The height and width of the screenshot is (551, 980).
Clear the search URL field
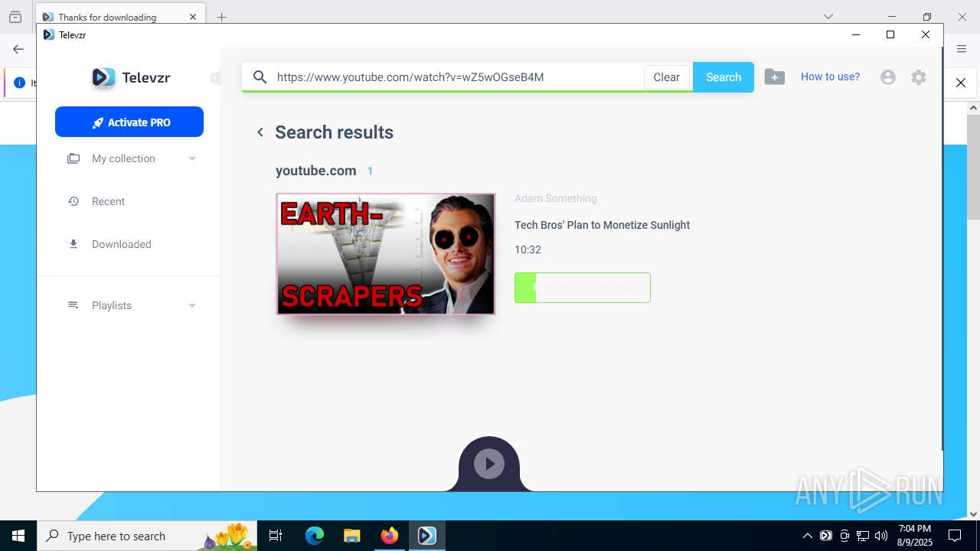pyautogui.click(x=666, y=77)
